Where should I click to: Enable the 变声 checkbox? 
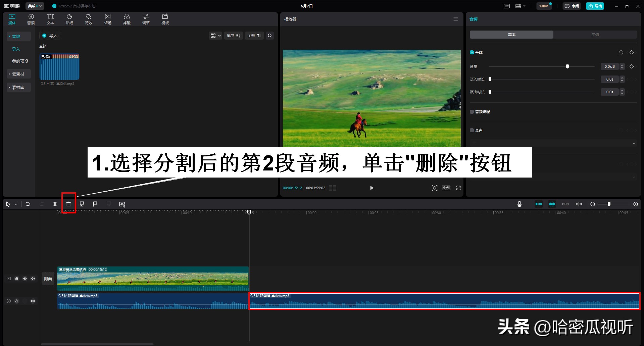coord(472,130)
